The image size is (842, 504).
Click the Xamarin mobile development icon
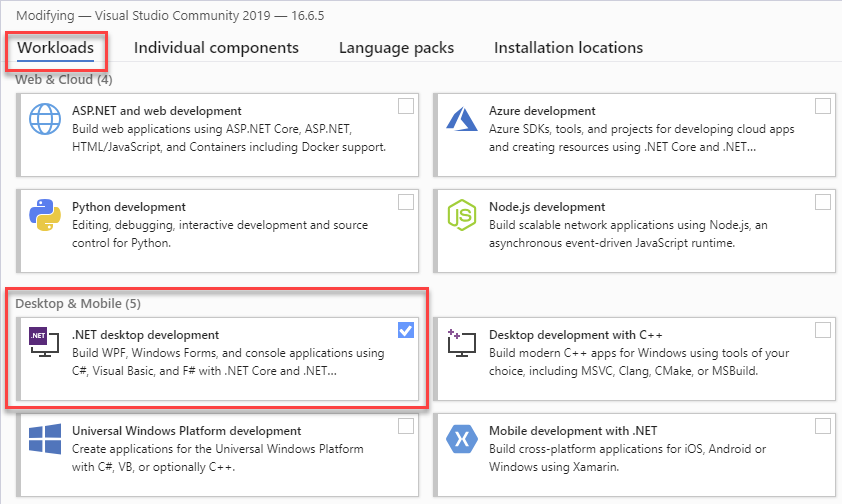(463, 440)
